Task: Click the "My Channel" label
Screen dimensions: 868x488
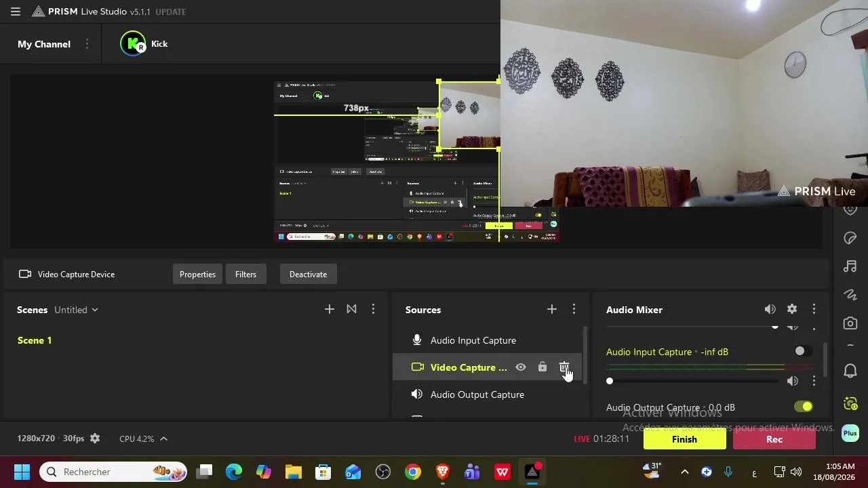Action: point(44,44)
